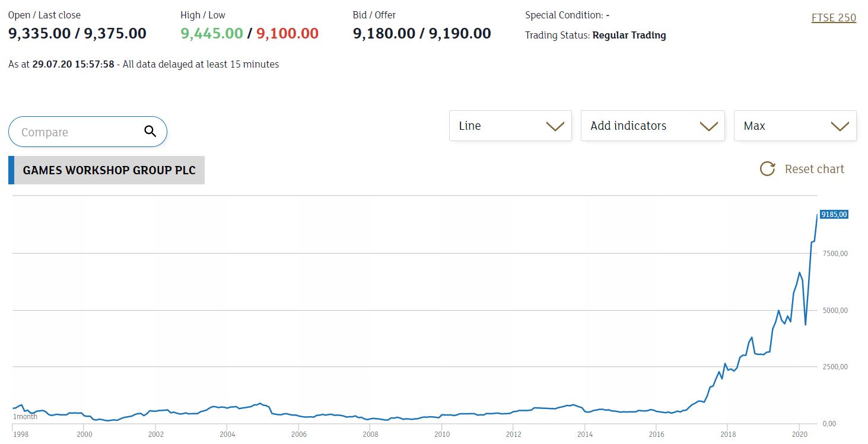Click the blue color bar beside legend
This screenshot has height=444, width=868.
(11, 170)
